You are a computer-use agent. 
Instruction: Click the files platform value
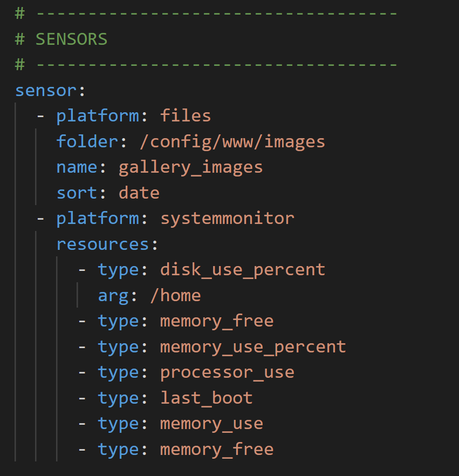(x=186, y=115)
